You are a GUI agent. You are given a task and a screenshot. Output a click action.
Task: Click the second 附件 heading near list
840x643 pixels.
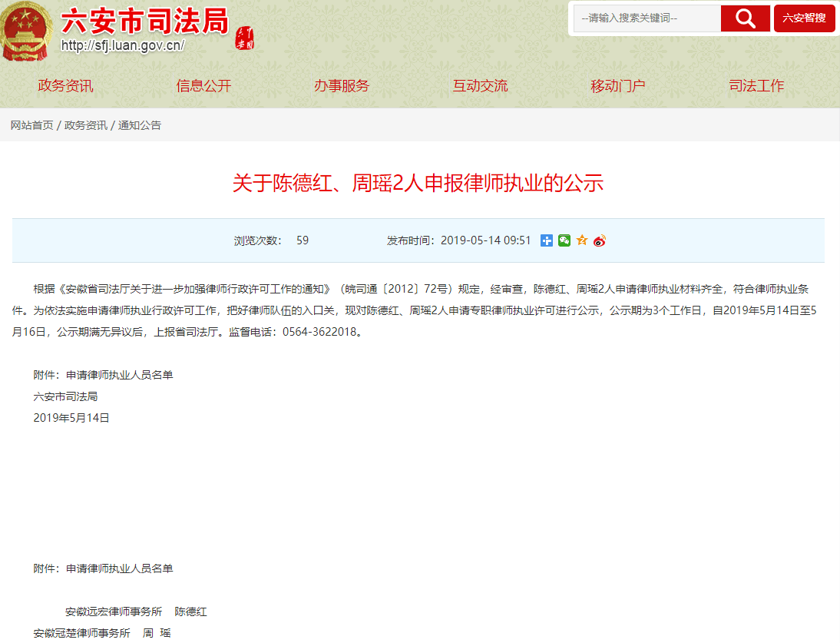tap(103, 568)
